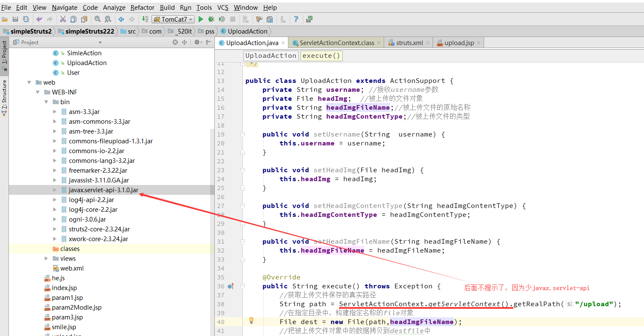Switch to the struts.xml editor tab
This screenshot has width=644, height=336.
coord(409,43)
